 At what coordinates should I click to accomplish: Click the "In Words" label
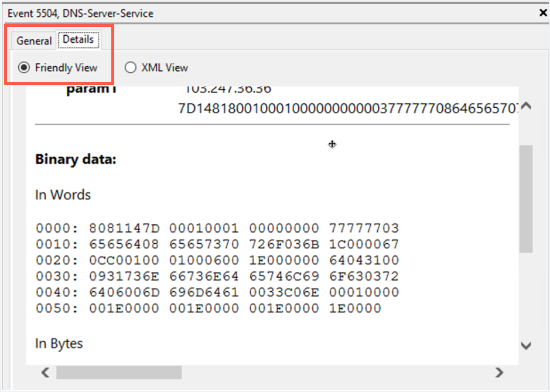click(x=63, y=195)
